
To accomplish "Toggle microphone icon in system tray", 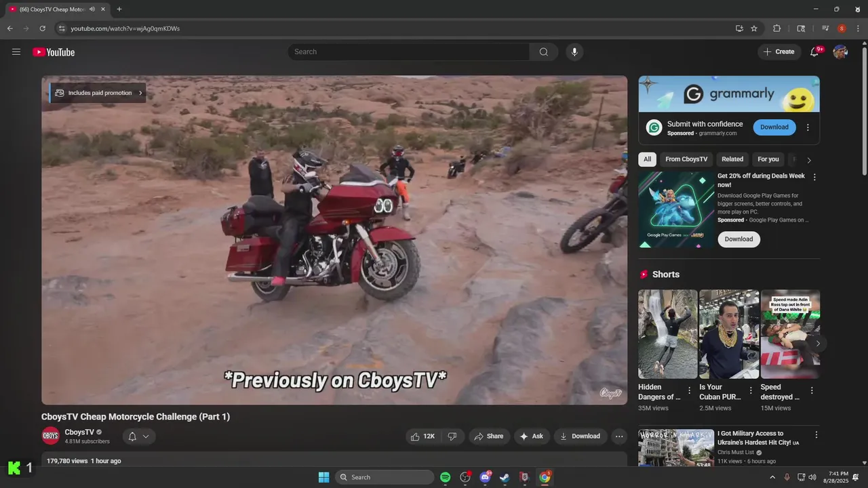I will click(x=787, y=477).
